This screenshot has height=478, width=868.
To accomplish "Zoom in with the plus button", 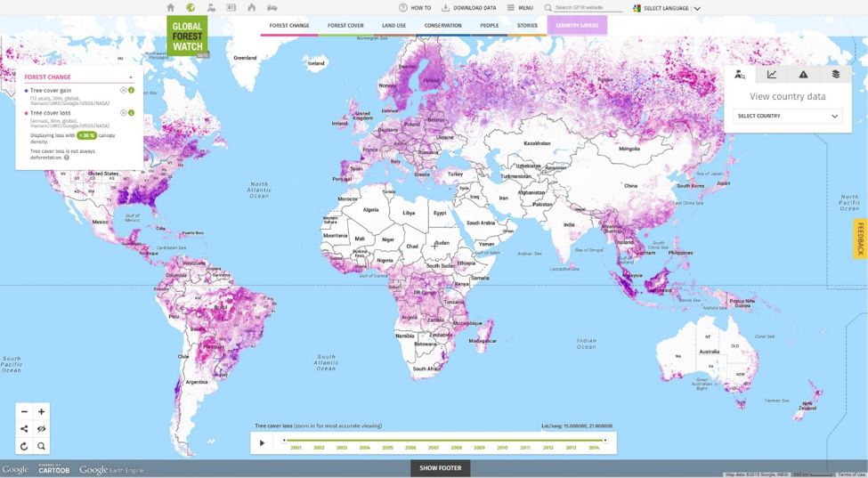I will [x=41, y=412].
